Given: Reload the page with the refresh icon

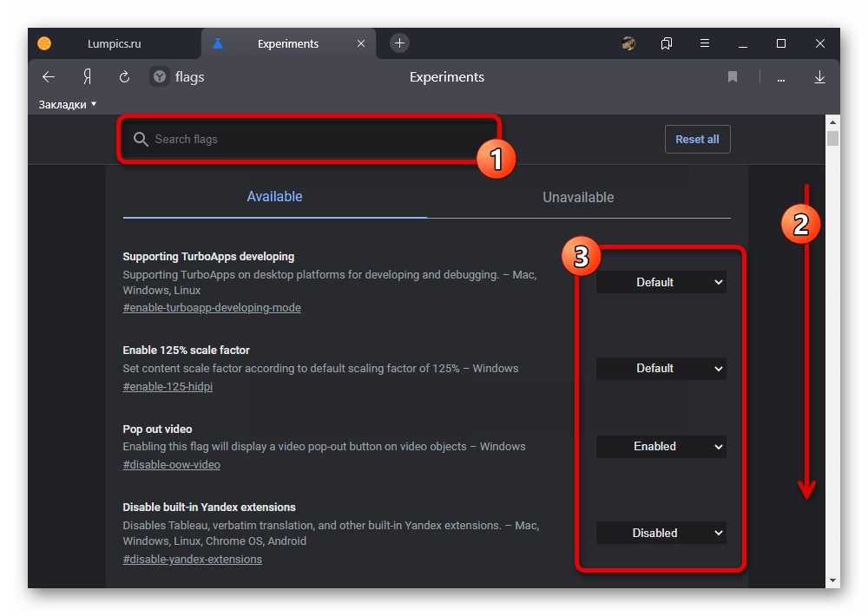Looking at the screenshot, I should click(124, 77).
